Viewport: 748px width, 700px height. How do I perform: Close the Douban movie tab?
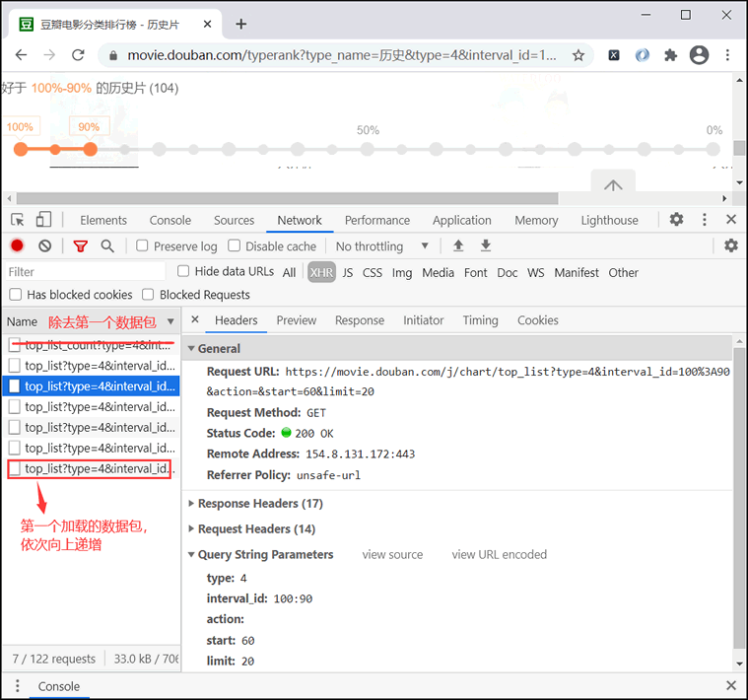point(208,24)
